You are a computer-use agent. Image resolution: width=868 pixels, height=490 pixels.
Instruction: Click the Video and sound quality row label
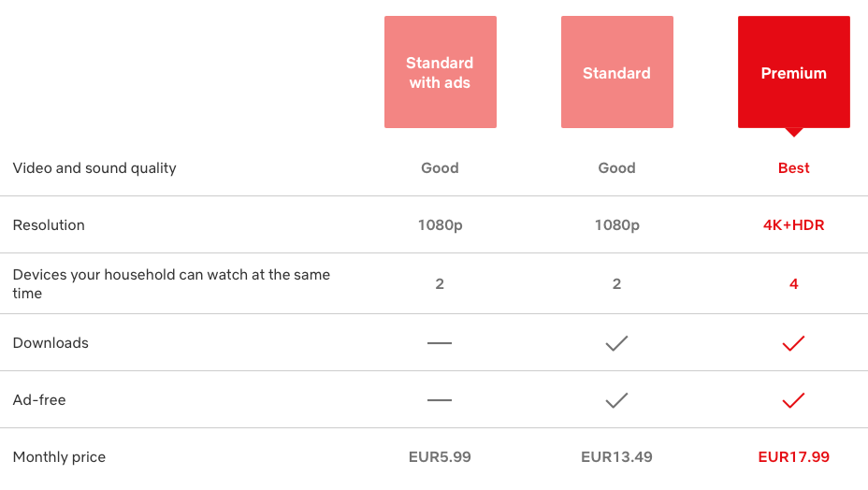pos(94,168)
